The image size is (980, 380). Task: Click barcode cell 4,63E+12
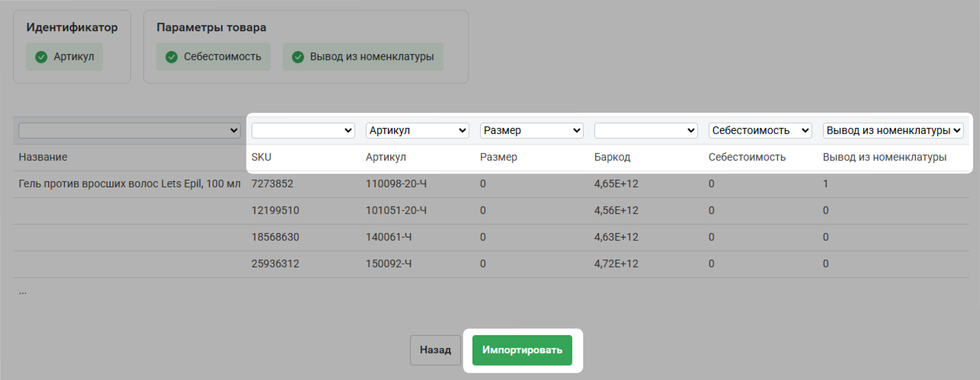pyautogui.click(x=616, y=237)
